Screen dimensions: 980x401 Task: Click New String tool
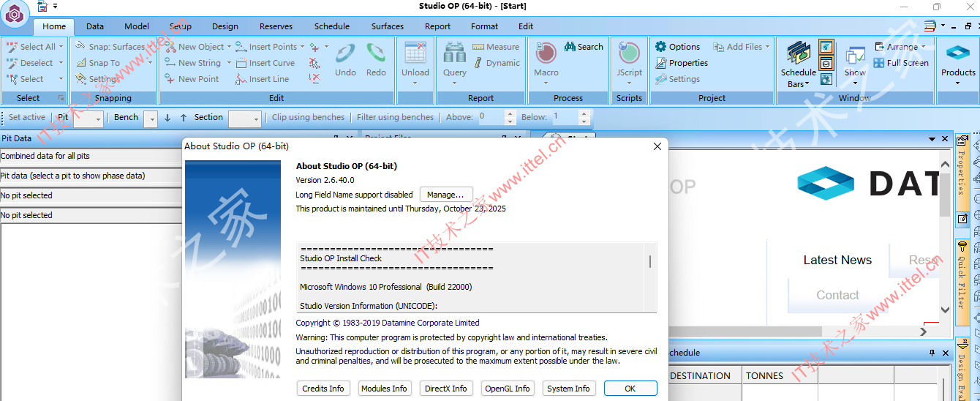tap(192, 63)
